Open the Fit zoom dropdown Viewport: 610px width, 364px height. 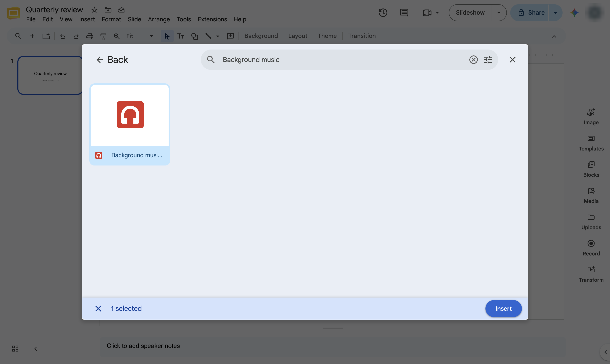(140, 36)
